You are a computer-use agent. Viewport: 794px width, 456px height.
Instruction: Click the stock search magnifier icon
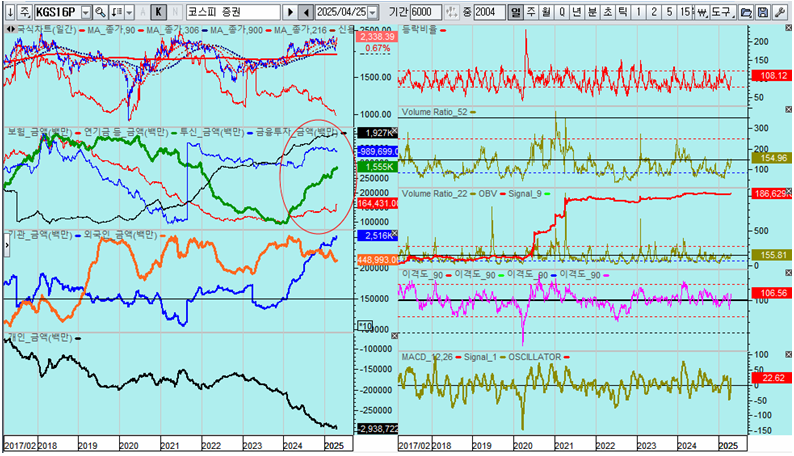99,11
